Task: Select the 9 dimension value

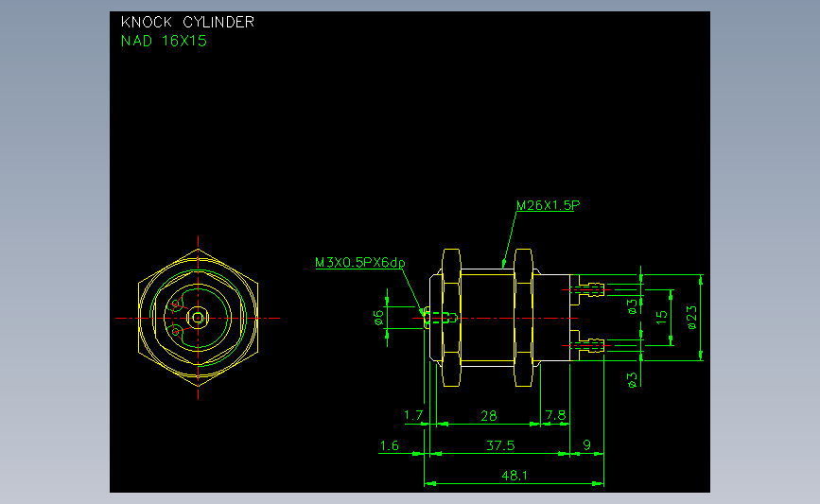Action: coord(586,445)
